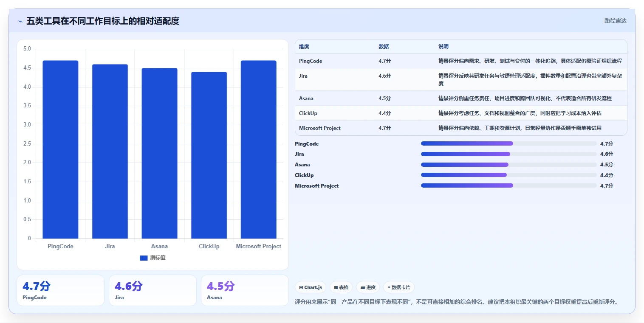The height and width of the screenshot is (323, 644).
Task: Click the 表格 tag chip
Action: [x=341, y=287]
